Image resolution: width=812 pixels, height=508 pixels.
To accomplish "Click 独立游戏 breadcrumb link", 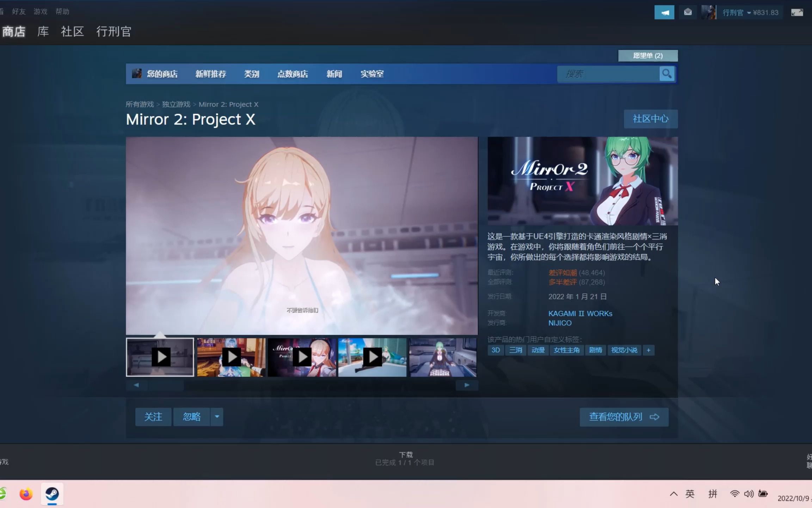I will coord(176,104).
